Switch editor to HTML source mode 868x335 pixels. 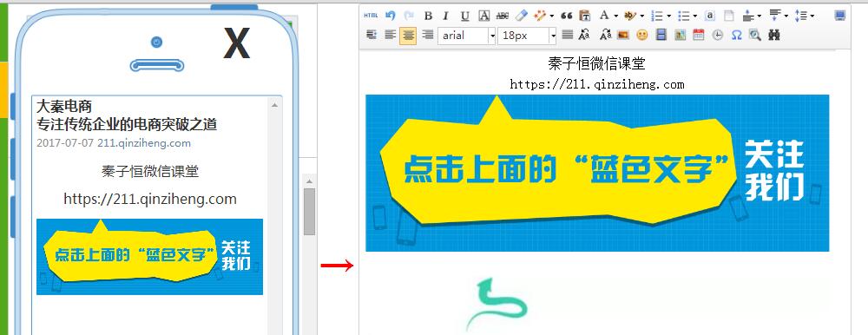tap(371, 16)
